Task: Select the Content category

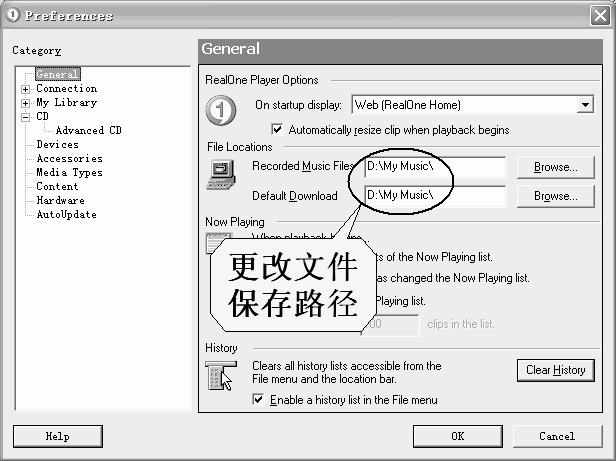Action: point(57,186)
